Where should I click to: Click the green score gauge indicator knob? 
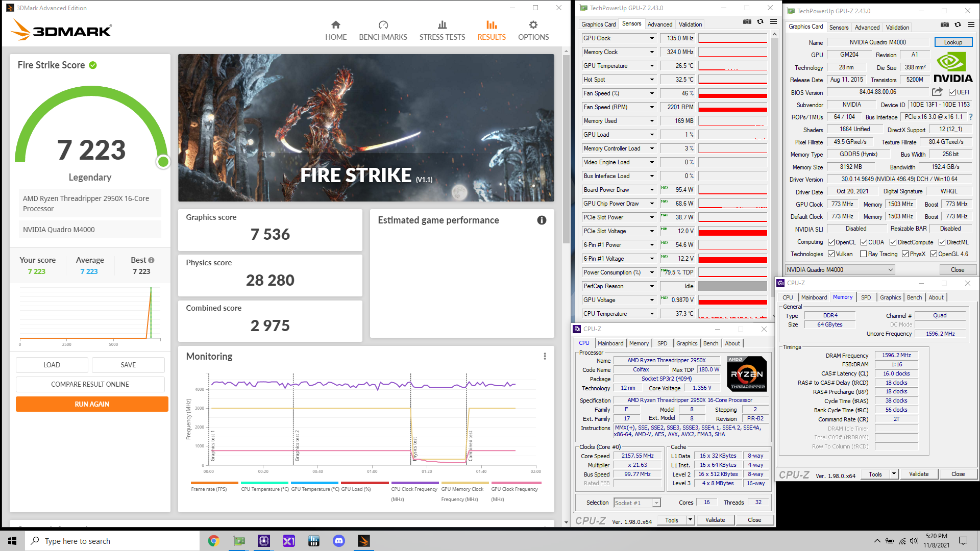coord(163,162)
